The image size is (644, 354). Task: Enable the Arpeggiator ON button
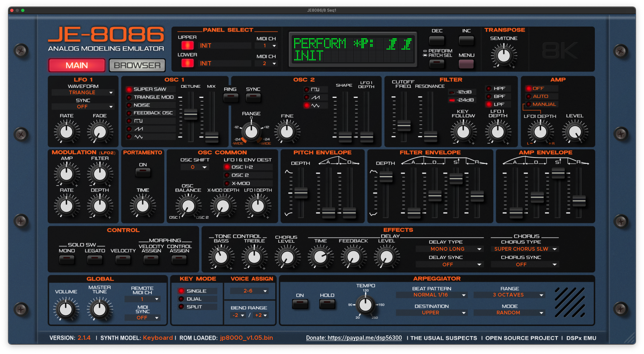[300, 303]
